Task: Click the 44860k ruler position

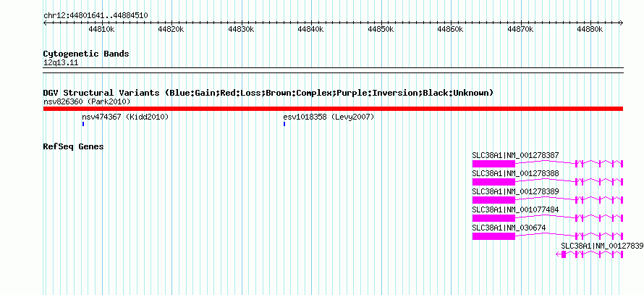Action: (x=451, y=29)
